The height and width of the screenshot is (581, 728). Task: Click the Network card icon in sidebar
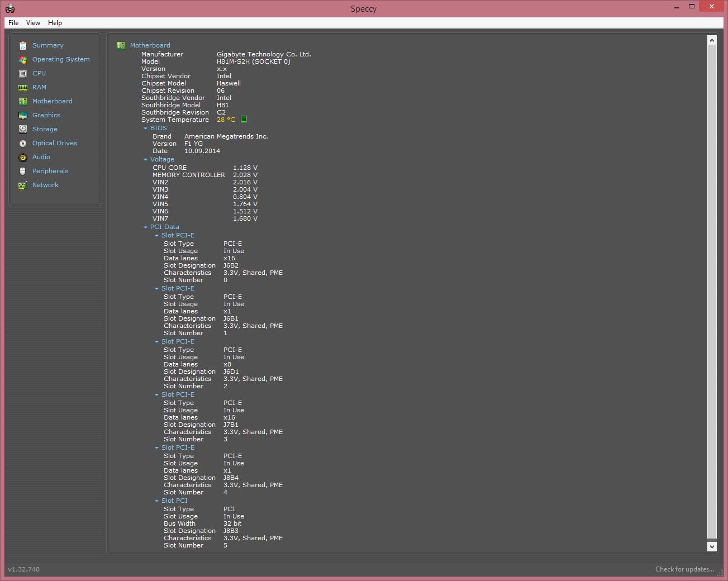(x=22, y=185)
